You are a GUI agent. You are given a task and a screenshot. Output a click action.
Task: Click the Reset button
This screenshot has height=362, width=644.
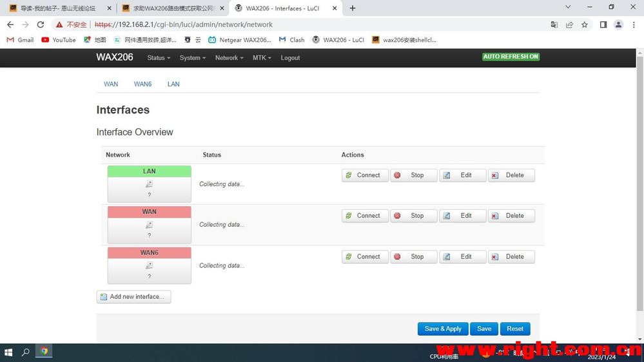tap(515, 329)
